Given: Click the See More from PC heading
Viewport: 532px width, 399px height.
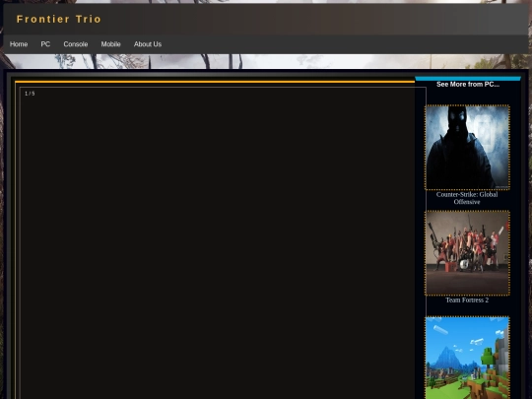Looking at the screenshot, I should pyautogui.click(x=468, y=84).
